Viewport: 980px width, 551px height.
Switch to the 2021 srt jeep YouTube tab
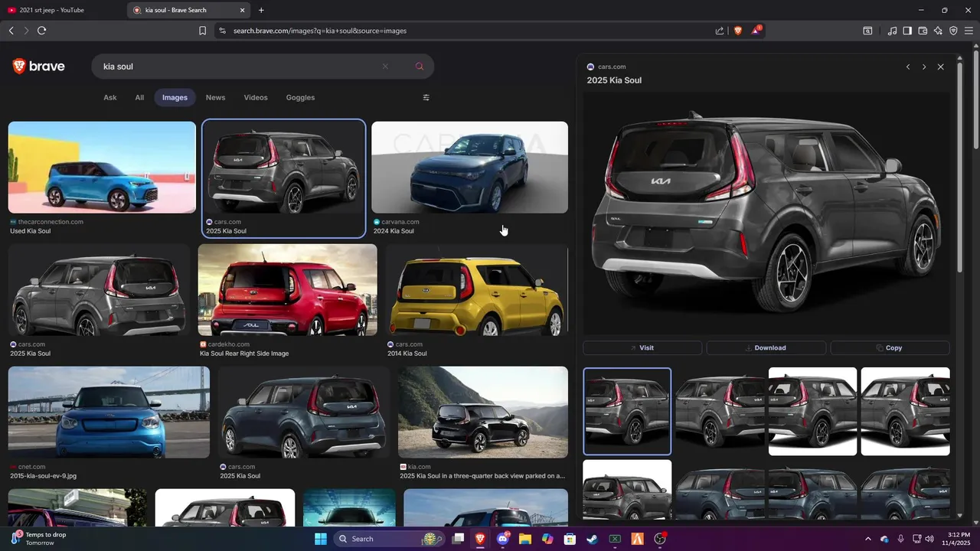(x=63, y=10)
